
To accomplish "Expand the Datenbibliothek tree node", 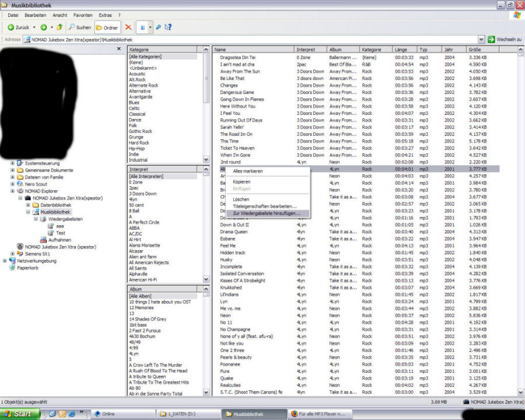I will coord(28,205).
